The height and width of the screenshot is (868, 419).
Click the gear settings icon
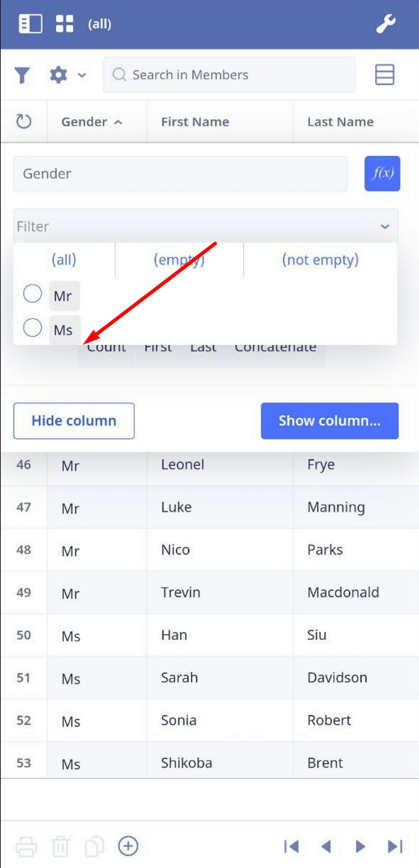(58, 74)
